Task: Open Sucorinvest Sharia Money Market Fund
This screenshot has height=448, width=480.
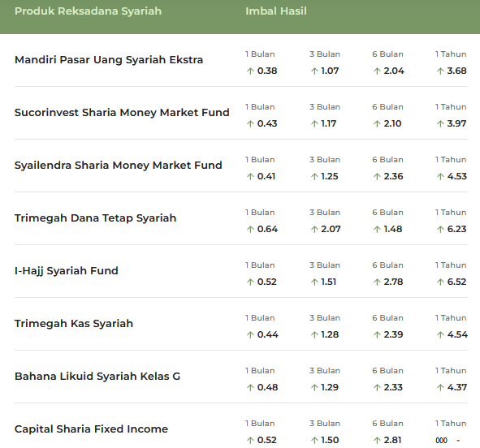Action: click(122, 113)
